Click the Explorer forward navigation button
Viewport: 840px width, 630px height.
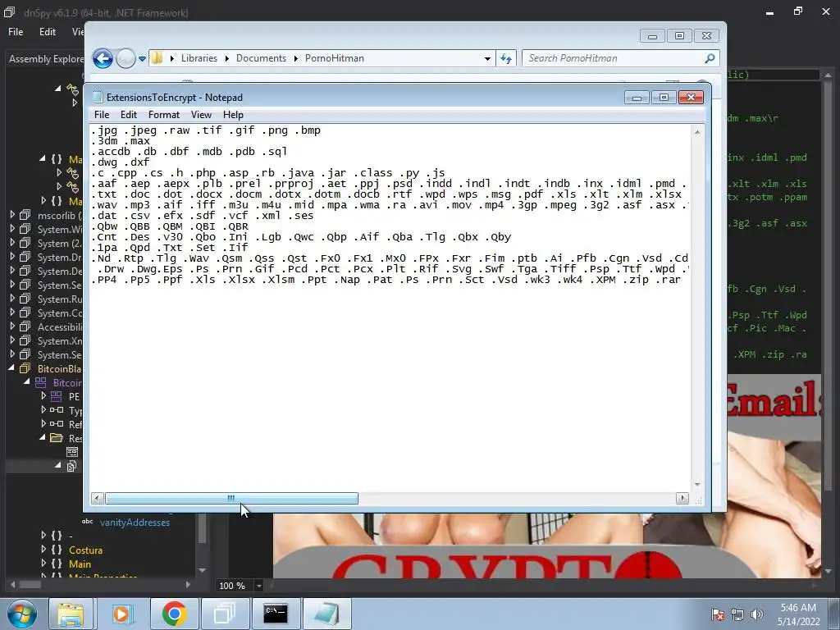(x=126, y=58)
